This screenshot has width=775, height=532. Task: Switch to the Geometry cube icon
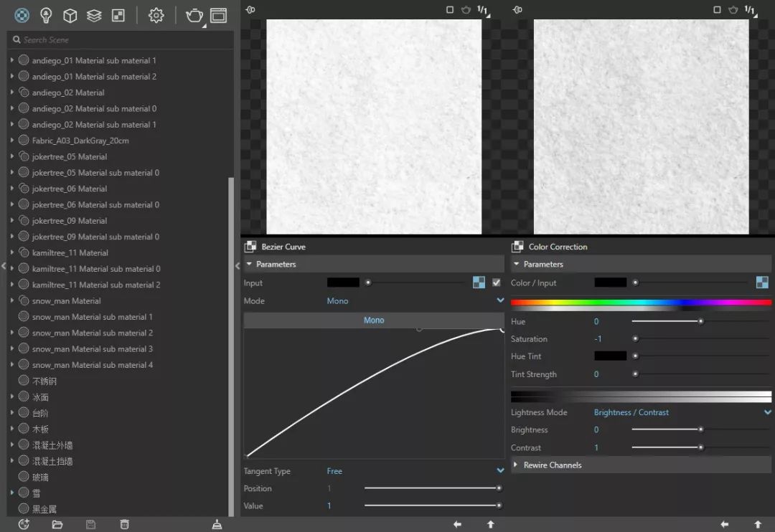[x=70, y=15]
